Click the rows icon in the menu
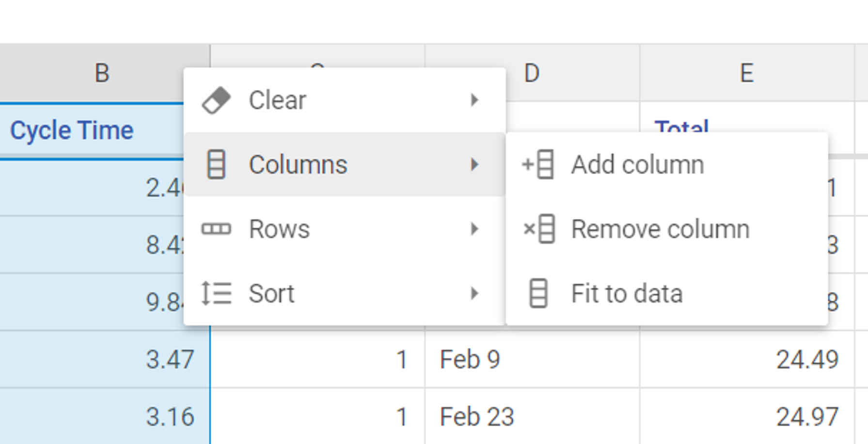Viewport: 868px width, 444px height. 216,229
